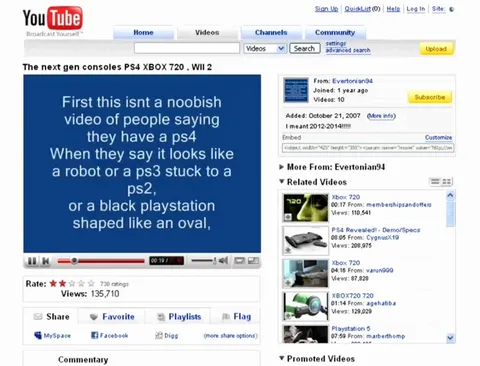The height and width of the screenshot is (366, 480).
Task: Open the Site language globe icon
Action: (x=452, y=9)
